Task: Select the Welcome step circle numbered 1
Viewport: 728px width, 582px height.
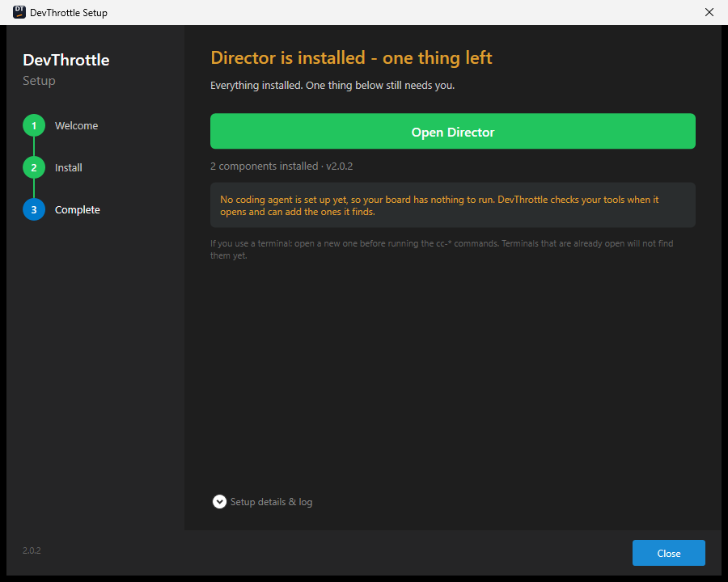Action: coord(34,125)
